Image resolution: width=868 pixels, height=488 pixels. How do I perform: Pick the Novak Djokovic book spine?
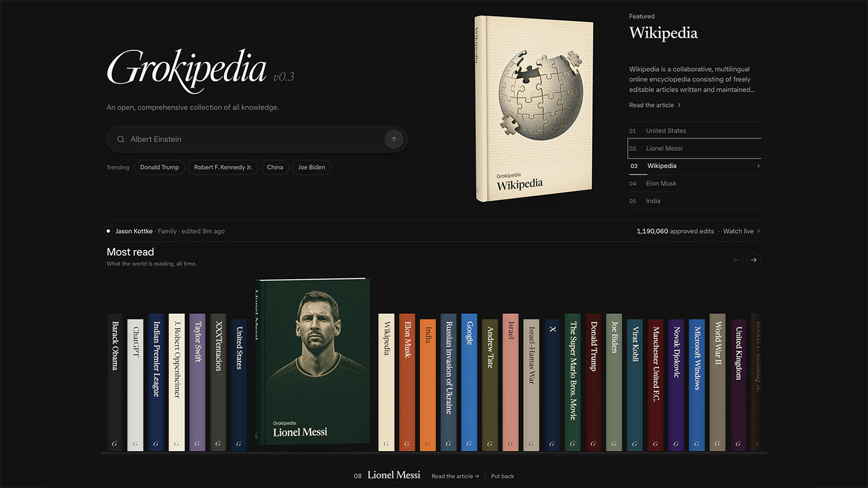coord(676,385)
